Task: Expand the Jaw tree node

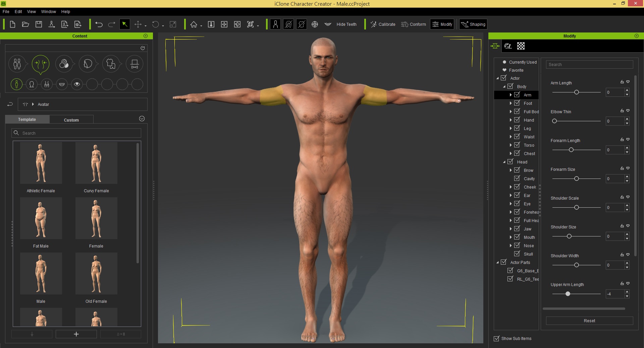Action: [x=511, y=229]
